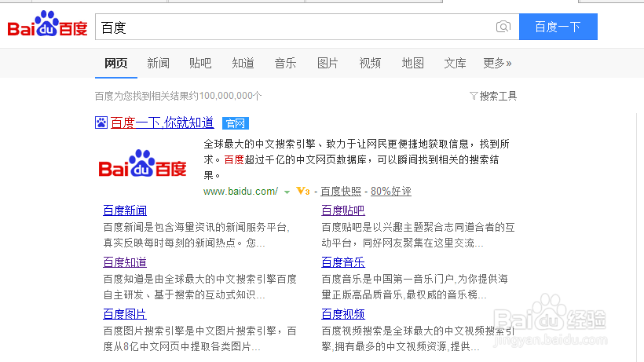Screen dimensions: 644x362
Task: Click the paw icon beside the first result
Action: click(x=101, y=122)
